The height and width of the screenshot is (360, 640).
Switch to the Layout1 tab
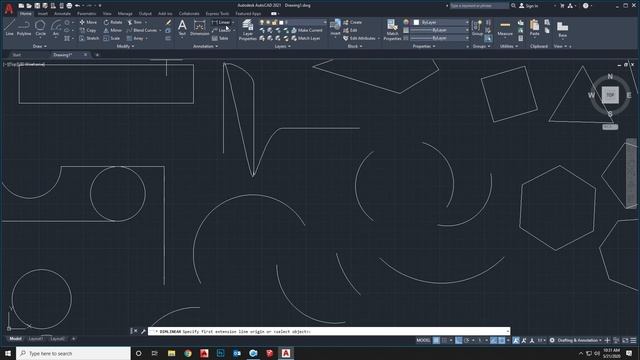[36, 338]
